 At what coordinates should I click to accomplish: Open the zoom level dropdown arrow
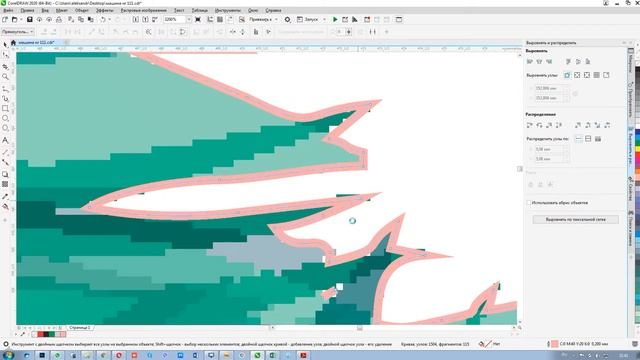pyautogui.click(x=189, y=19)
